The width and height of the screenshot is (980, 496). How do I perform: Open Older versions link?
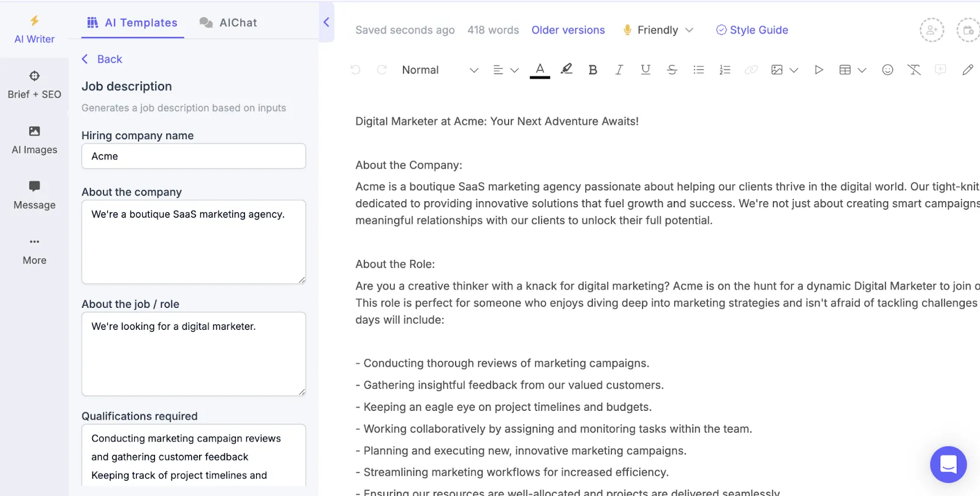(568, 30)
